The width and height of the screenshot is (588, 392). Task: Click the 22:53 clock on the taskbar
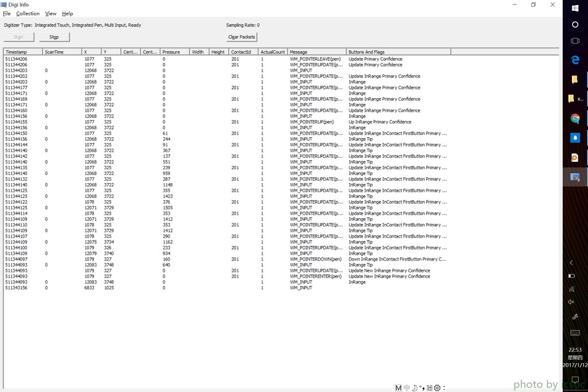click(x=575, y=350)
